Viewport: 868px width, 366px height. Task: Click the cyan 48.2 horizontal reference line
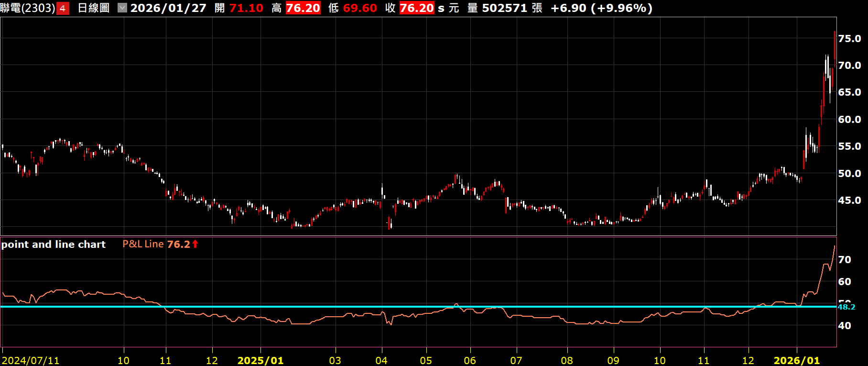click(x=430, y=307)
